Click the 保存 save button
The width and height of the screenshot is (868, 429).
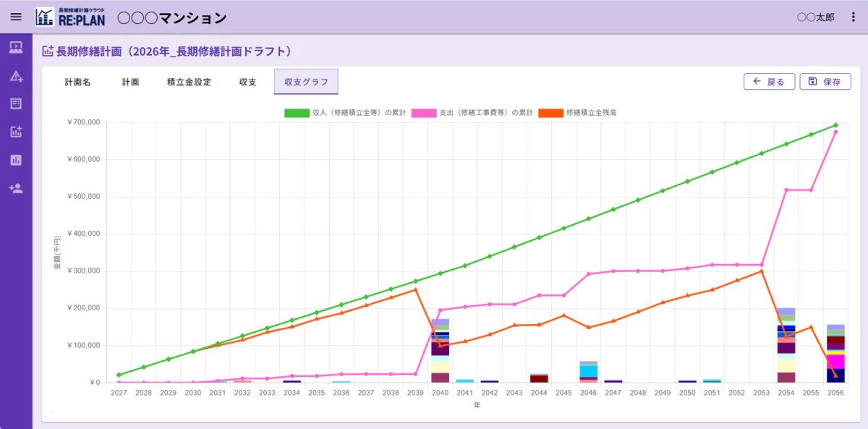click(825, 82)
